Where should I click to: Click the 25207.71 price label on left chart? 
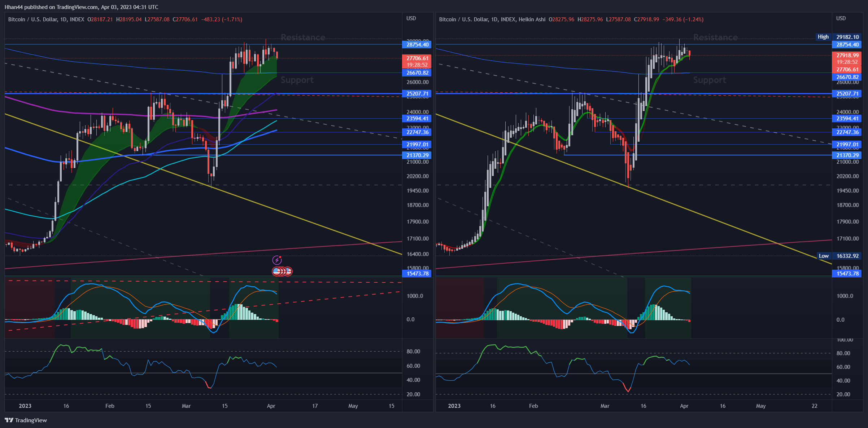pos(417,94)
